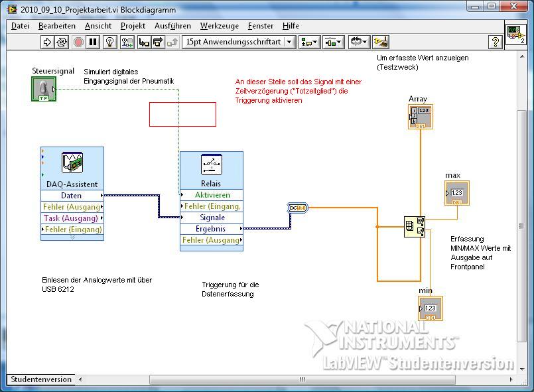Maximize the Blockdiagramm window

(x=492, y=6)
